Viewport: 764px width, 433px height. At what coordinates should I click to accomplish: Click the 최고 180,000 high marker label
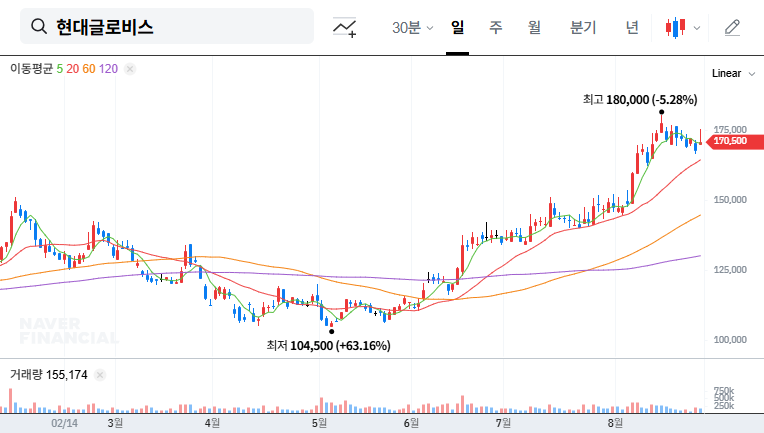[640, 100]
